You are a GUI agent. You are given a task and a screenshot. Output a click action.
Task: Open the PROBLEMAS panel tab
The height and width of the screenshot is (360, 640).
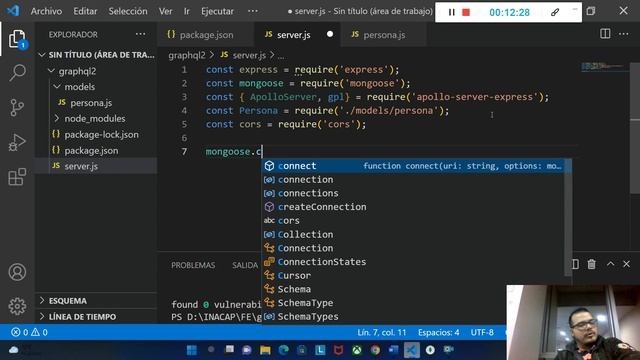193,265
